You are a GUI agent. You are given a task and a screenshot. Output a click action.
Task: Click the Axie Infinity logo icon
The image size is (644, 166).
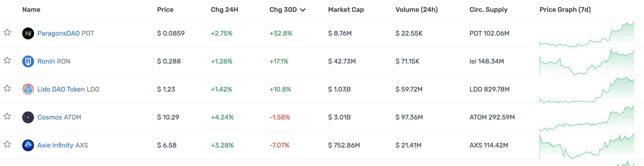[28, 145]
